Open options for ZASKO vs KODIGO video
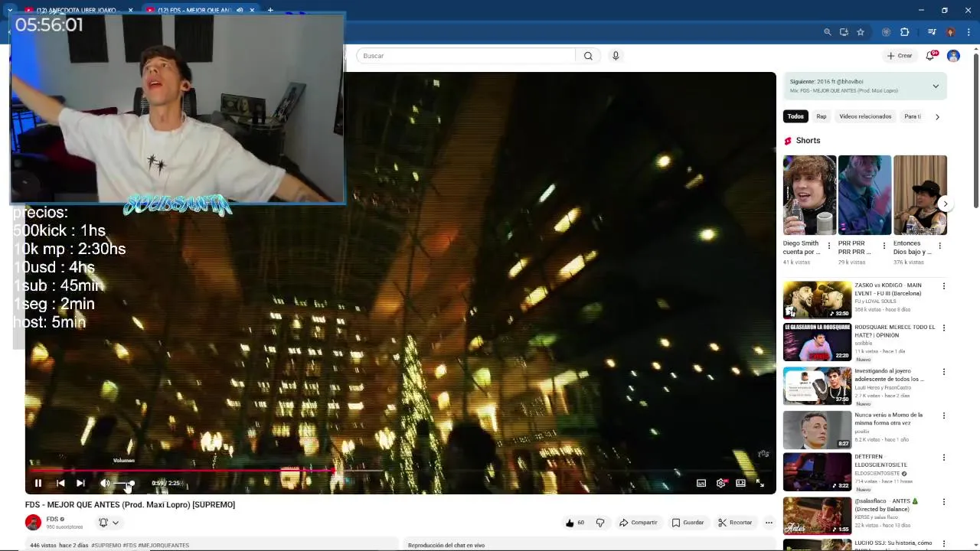Image resolution: width=980 pixels, height=551 pixels. [944, 286]
